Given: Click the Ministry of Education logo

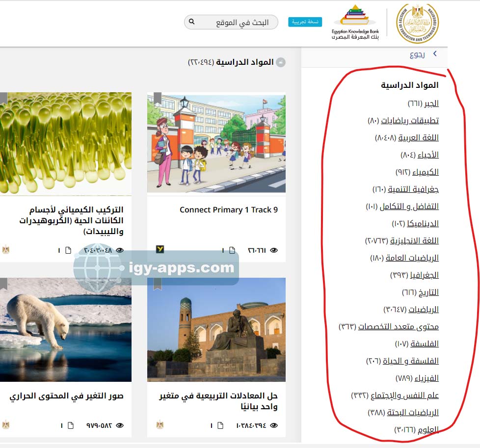Looking at the screenshot, I should [417, 23].
